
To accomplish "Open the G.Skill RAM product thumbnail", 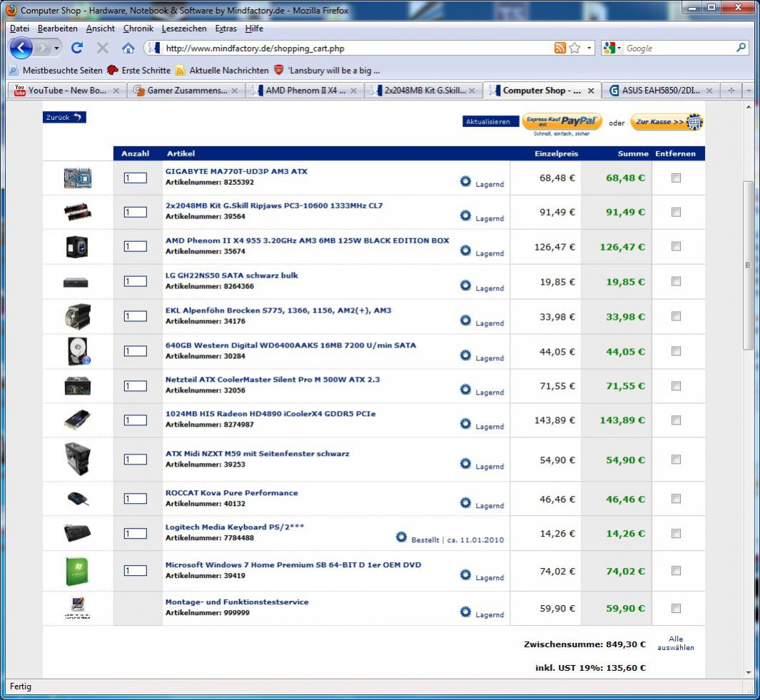I will pos(78,212).
